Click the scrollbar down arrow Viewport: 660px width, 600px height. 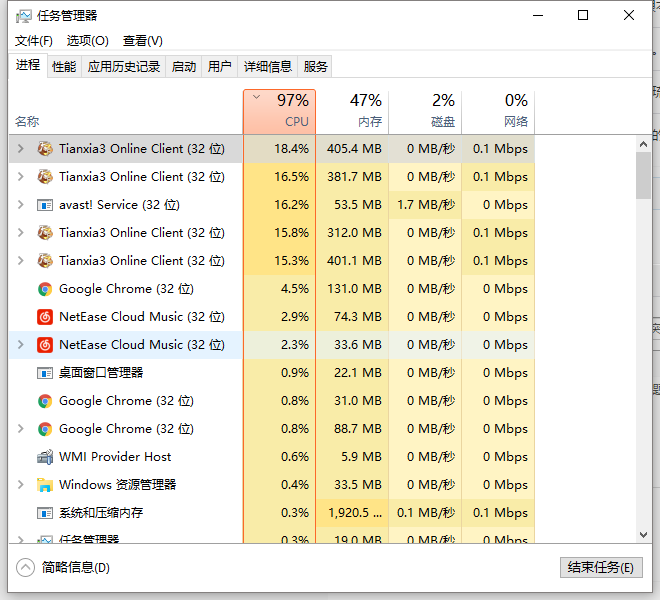(x=643, y=535)
